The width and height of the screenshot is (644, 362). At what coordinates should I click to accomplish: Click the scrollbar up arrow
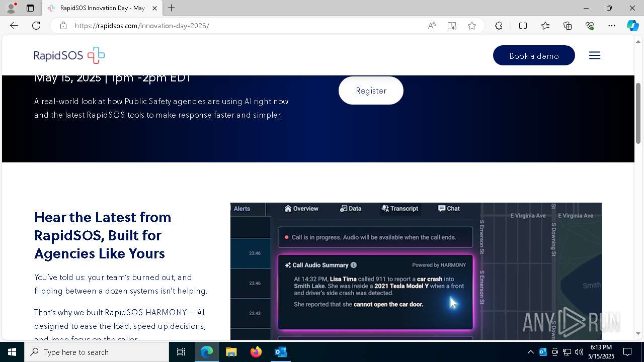coord(638,41)
